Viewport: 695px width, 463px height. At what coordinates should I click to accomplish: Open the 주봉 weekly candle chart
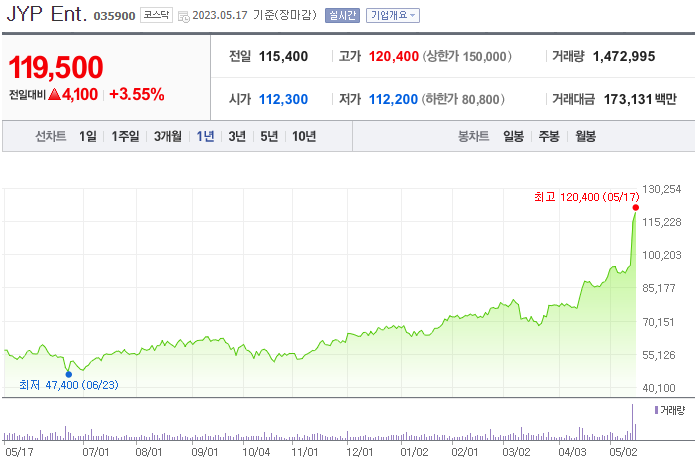tap(549, 136)
